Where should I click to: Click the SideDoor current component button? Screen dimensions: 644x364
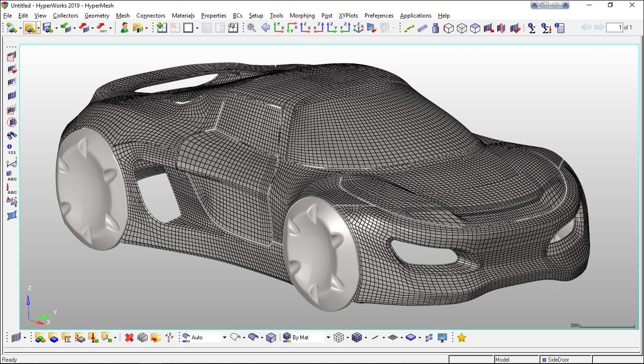click(566, 360)
